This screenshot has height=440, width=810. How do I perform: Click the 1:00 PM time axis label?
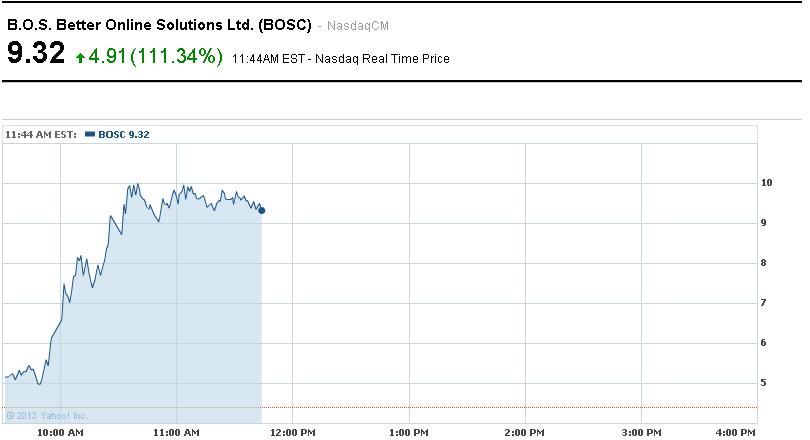(x=409, y=432)
